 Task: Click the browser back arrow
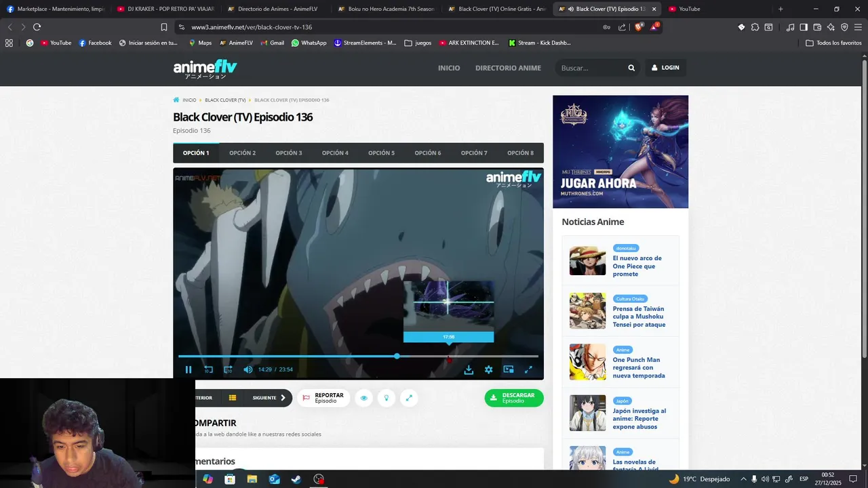(x=9, y=27)
